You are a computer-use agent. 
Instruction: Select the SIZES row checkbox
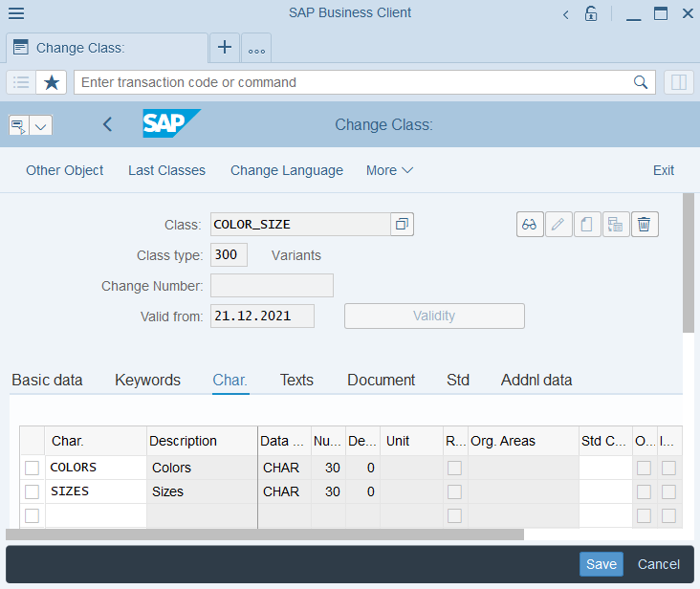(x=33, y=491)
